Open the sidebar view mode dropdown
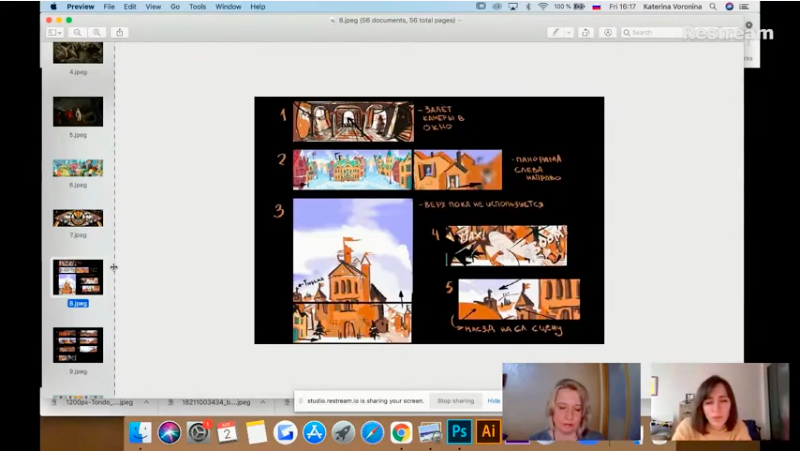800x451 pixels. (x=55, y=32)
